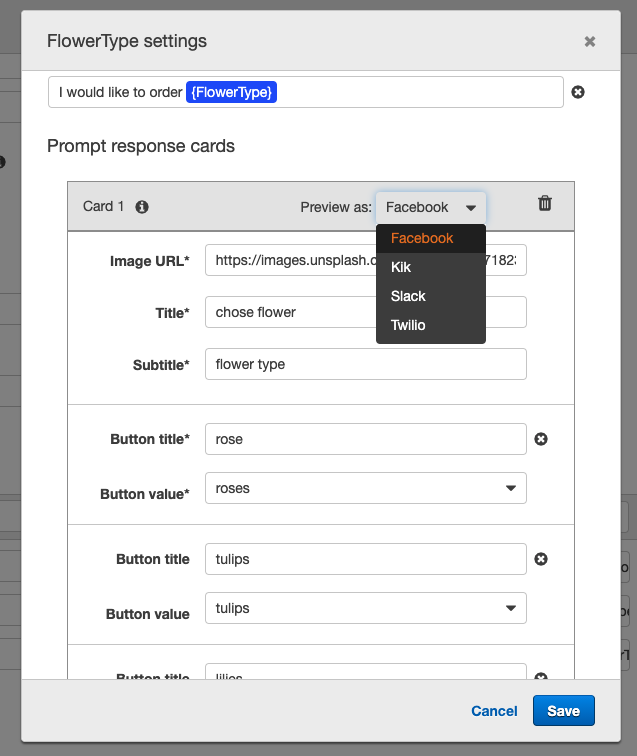This screenshot has width=637, height=756.
Task: Click the {FlowerType} slot tag
Action: pyautogui.click(x=231, y=92)
